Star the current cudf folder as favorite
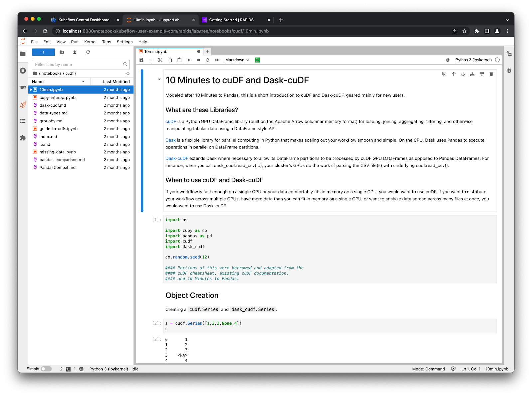This screenshot has width=532, height=396. point(127,73)
